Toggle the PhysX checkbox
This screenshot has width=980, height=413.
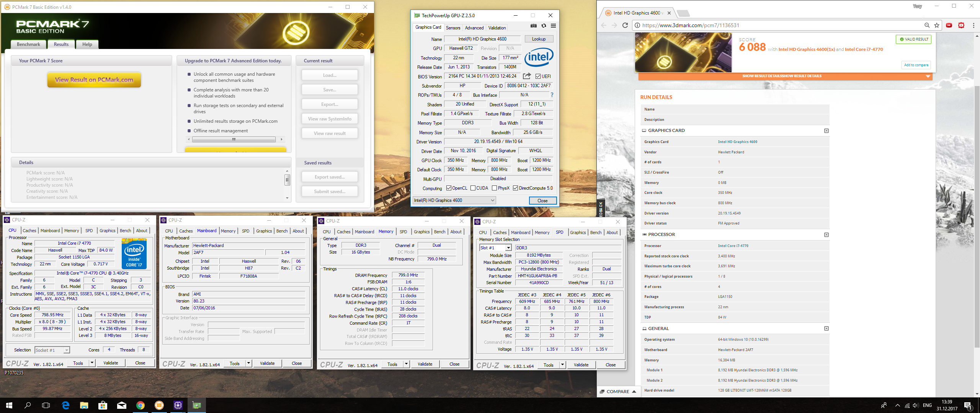click(494, 188)
